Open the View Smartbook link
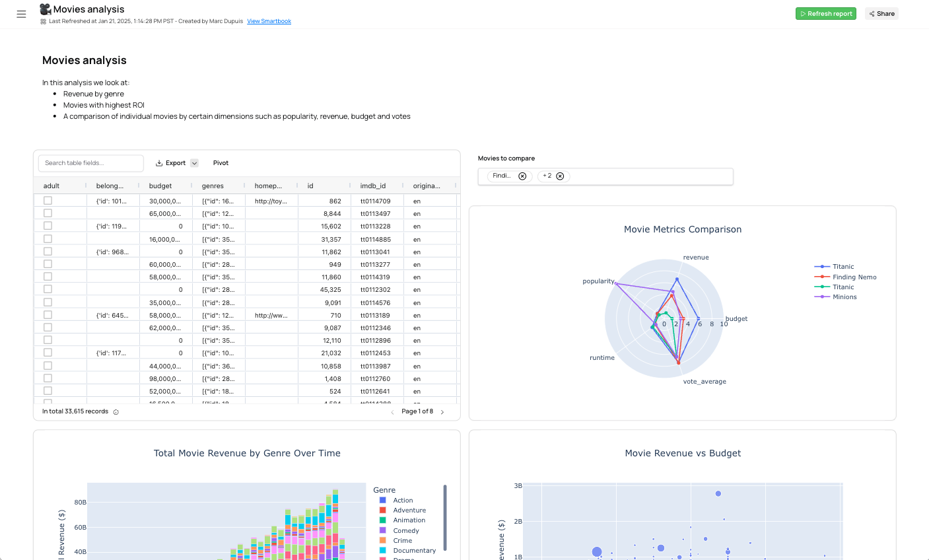Viewport: 929px width, 560px height. [269, 22]
